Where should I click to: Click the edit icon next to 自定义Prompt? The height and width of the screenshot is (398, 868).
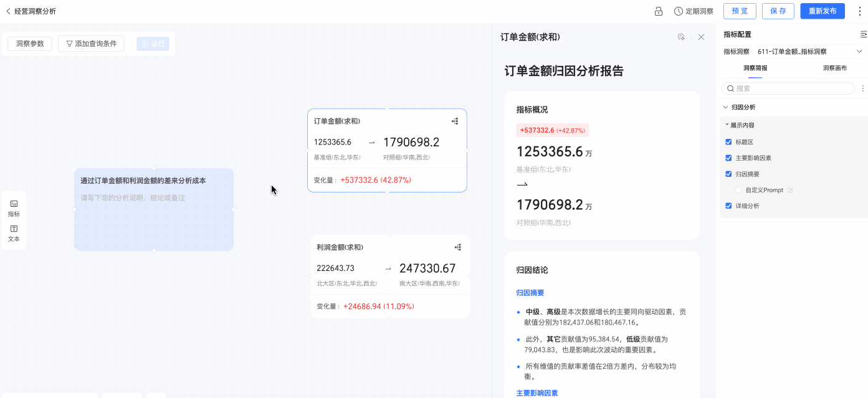pyautogui.click(x=790, y=190)
